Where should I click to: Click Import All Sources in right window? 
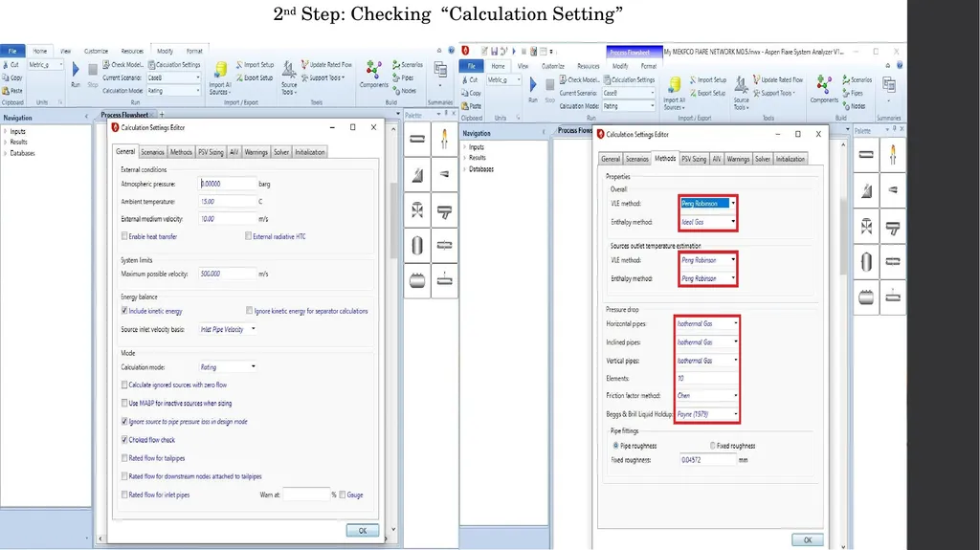point(674,94)
